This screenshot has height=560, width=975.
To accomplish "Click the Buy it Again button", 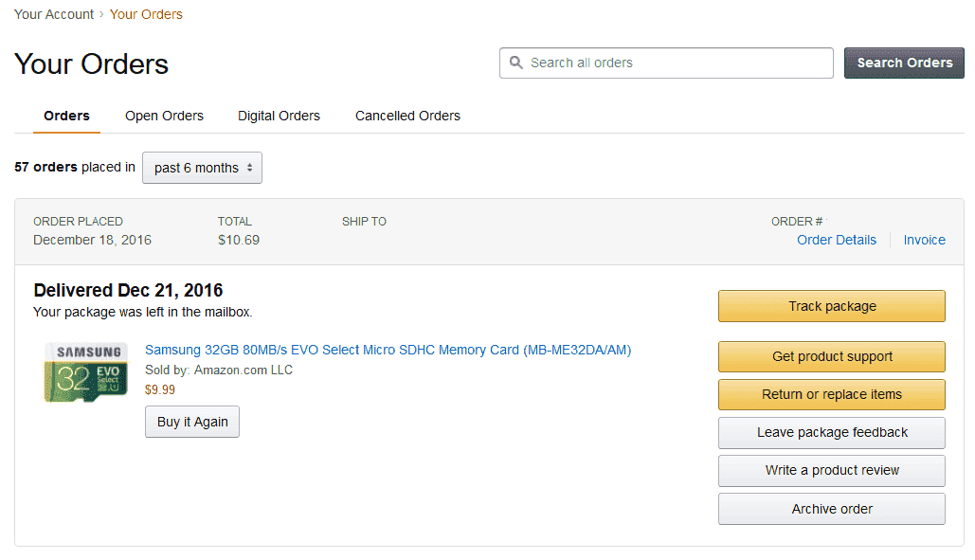I will coord(192,422).
